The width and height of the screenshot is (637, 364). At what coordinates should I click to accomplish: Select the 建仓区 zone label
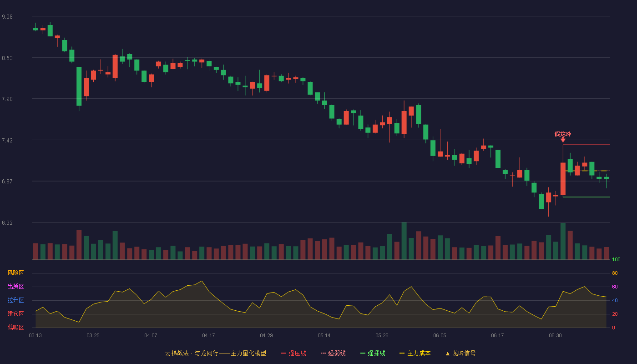click(15, 314)
